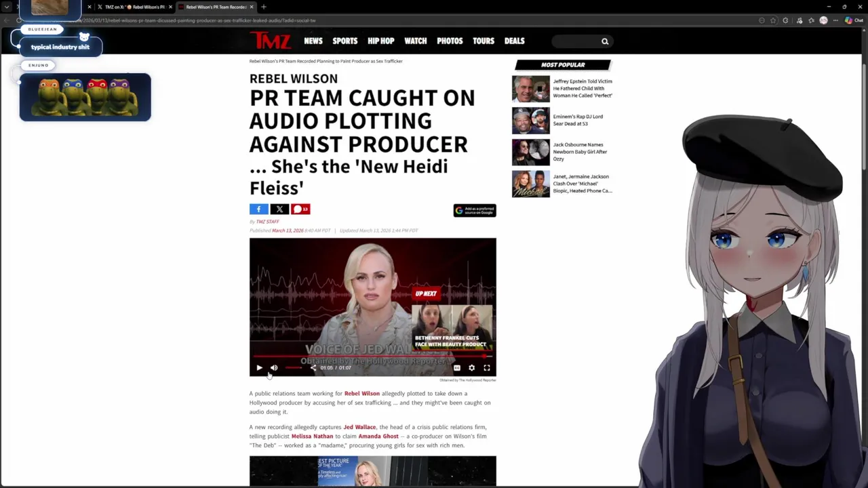Click the TMZ STAFF author link
The width and height of the screenshot is (868, 488).
267,222
